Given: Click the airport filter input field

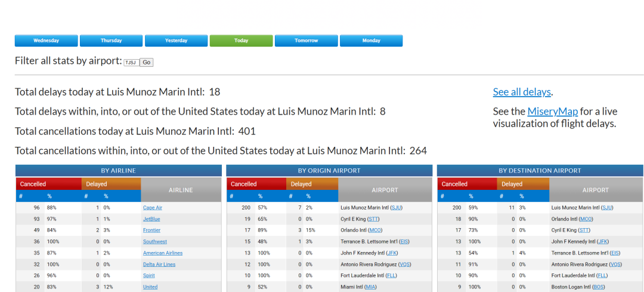Looking at the screenshot, I should 131,62.
